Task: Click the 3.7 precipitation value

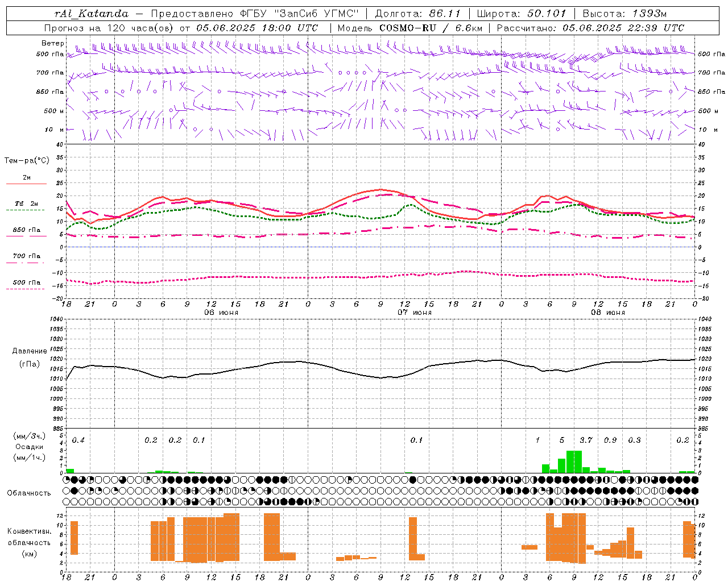Action: [x=586, y=440]
